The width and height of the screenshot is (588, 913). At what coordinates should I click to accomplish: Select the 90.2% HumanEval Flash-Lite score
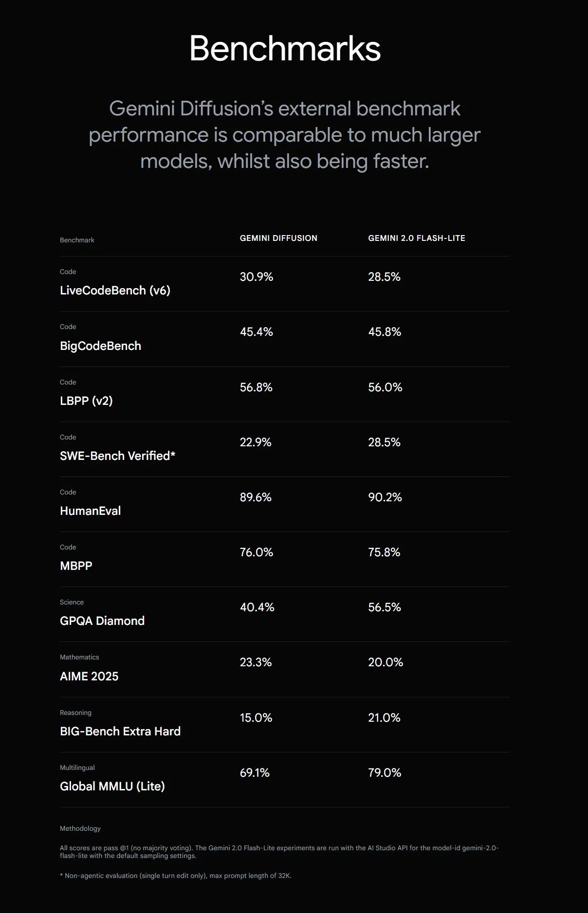pos(385,497)
